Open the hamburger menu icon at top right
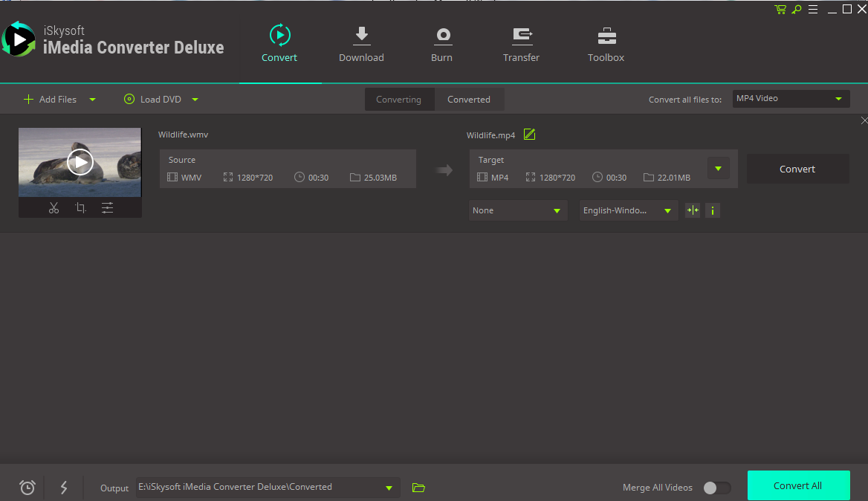868x501 pixels. 812,9
